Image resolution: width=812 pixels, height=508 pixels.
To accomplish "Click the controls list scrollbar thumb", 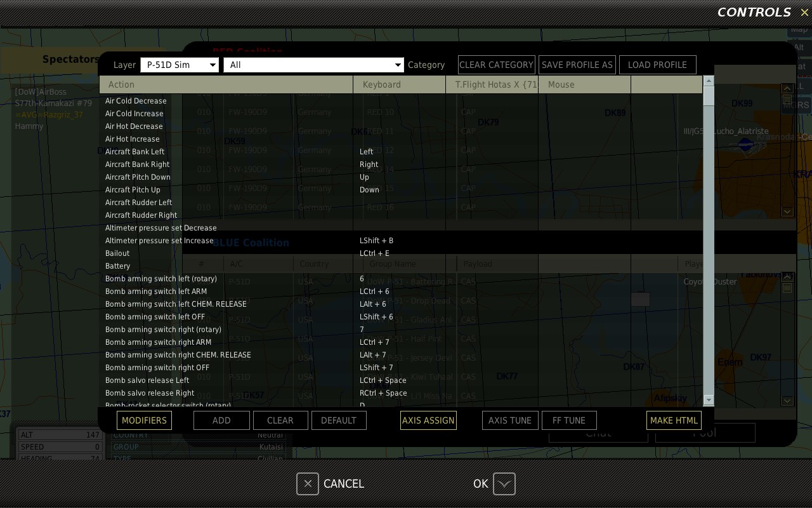I will (709, 97).
